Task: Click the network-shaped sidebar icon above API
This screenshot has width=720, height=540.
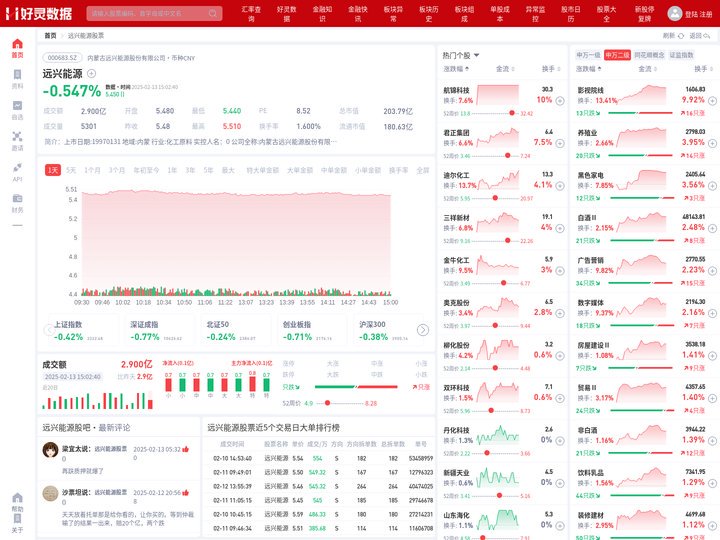Action: point(17,136)
